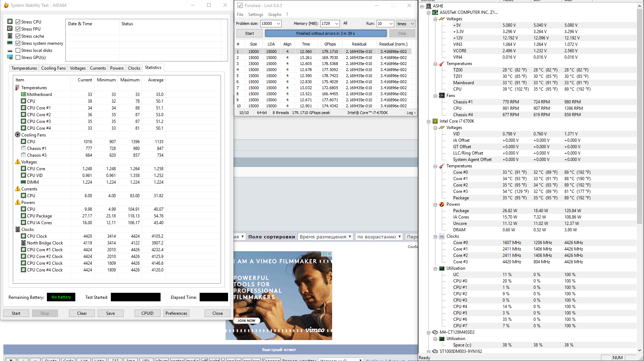
Task: Enable the Stress local disks checkbox
Action: click(18, 50)
